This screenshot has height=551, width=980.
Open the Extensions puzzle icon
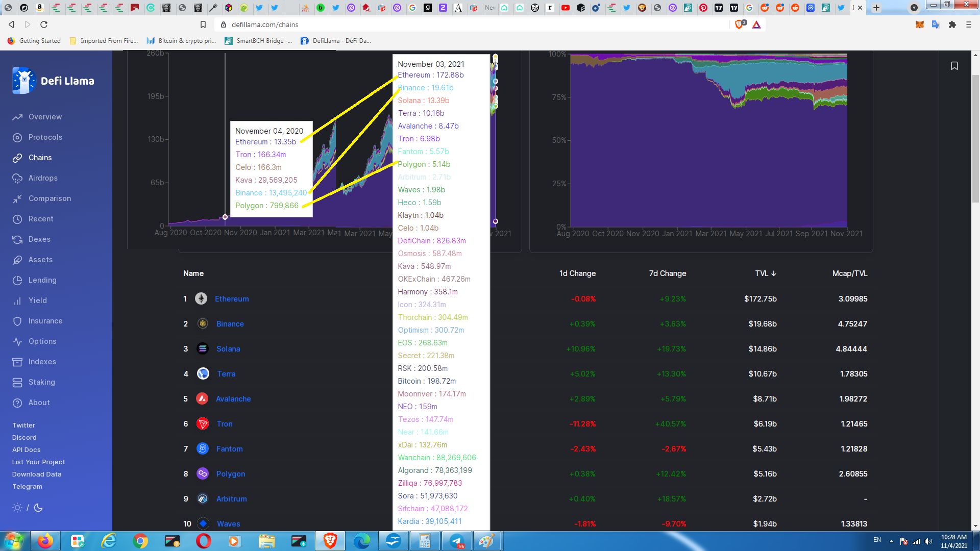click(952, 24)
